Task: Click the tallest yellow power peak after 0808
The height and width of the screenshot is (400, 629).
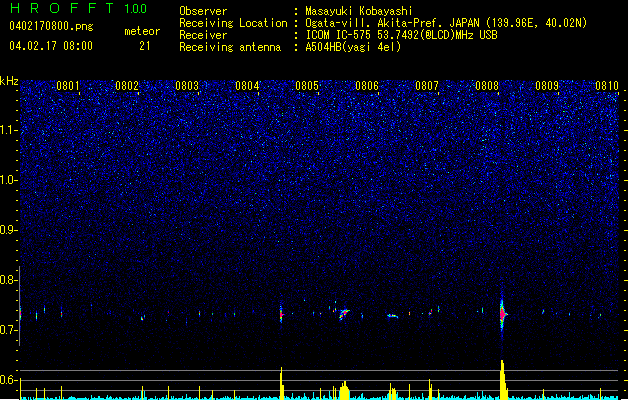Action: (x=503, y=379)
